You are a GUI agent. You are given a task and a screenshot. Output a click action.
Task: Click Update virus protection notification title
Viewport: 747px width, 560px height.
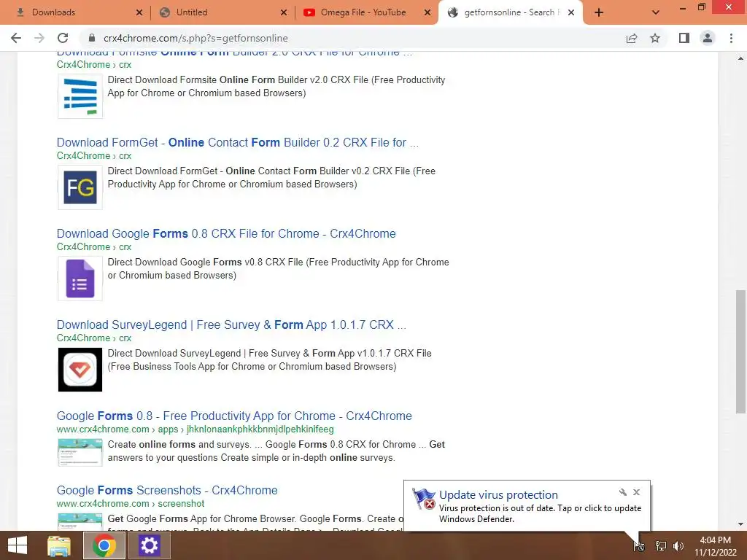[x=498, y=495]
